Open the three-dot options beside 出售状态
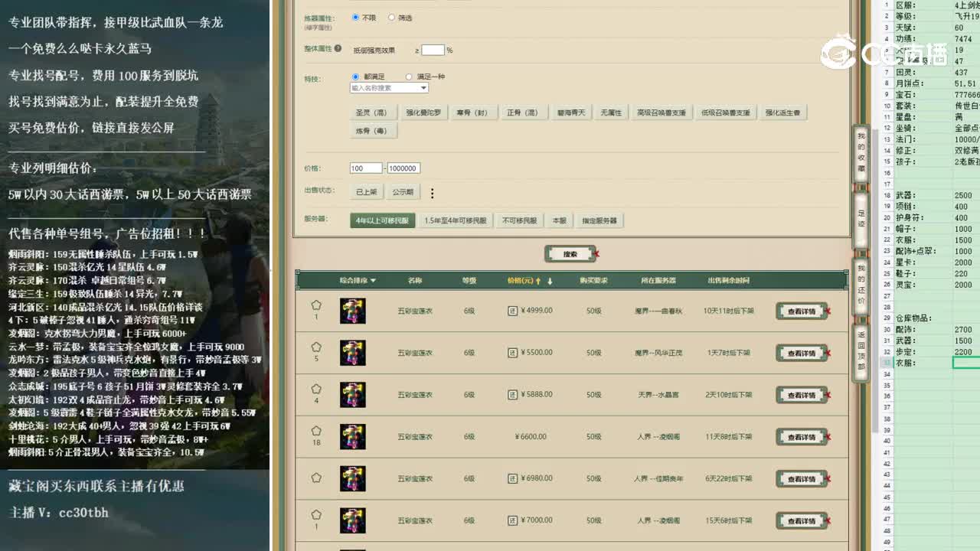This screenshot has height=551, width=980. tap(433, 194)
